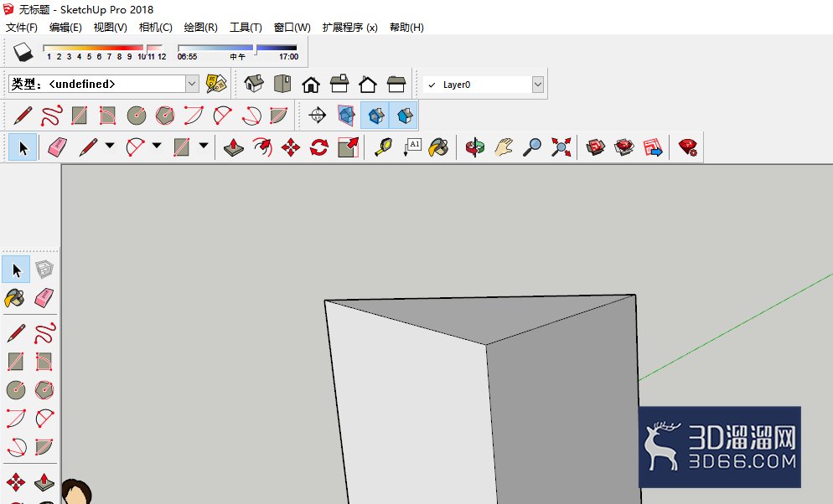Screen dimensions: 833x504
Task: Toggle the highlighted section cuts button
Action: coord(375,116)
